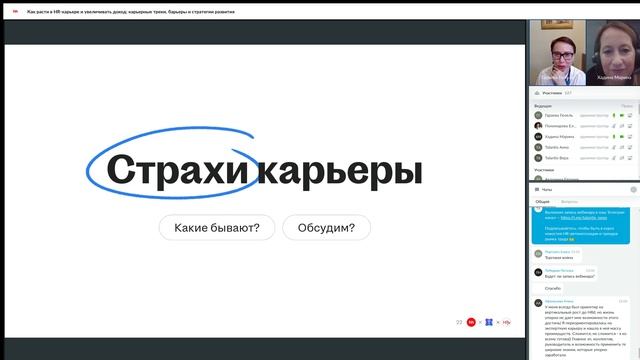
Task: Open the left presenter's video thumbnail
Action: (558, 53)
